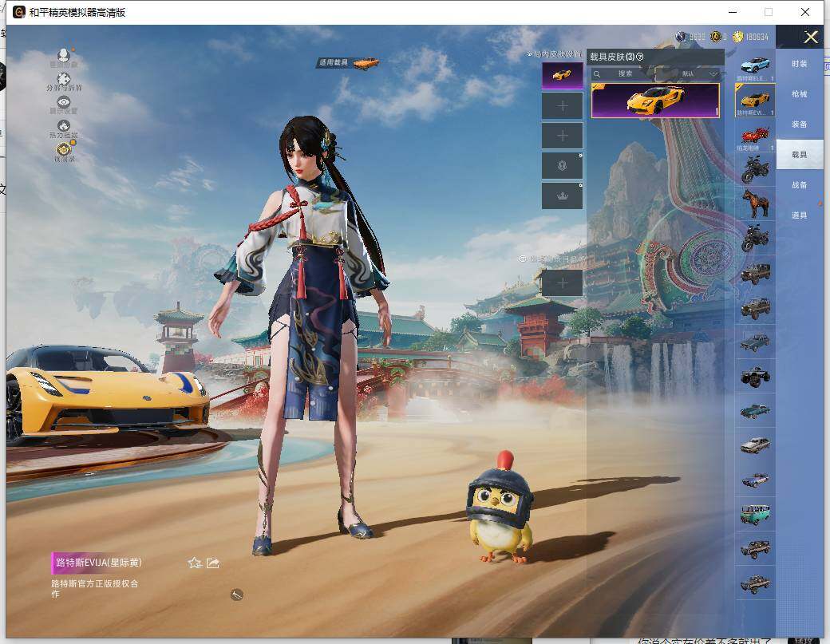Open the character avatar icon in left column
The width and height of the screenshot is (830, 644).
coord(64,55)
